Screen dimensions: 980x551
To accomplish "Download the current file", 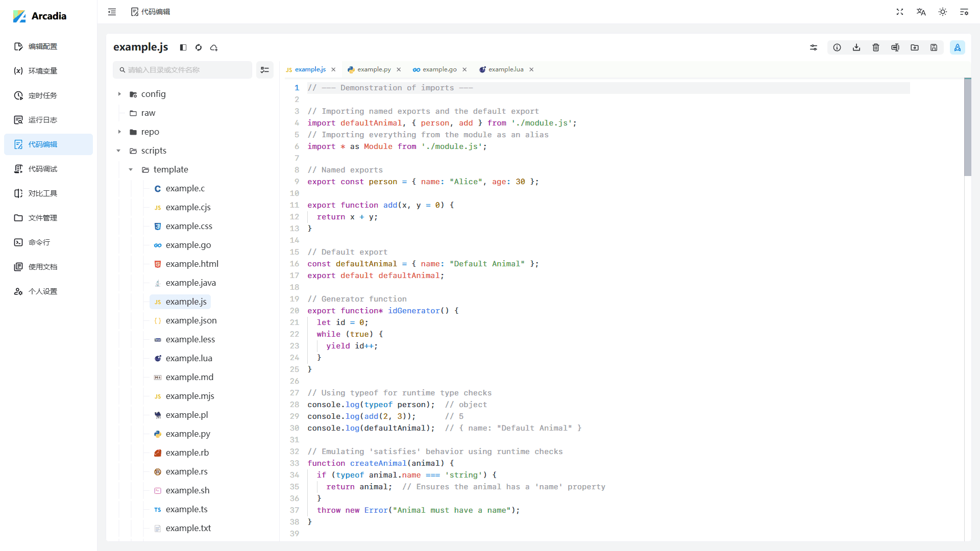I will [856, 47].
